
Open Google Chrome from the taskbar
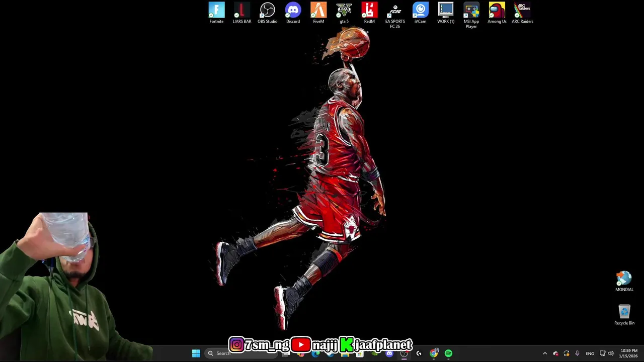pyautogui.click(x=434, y=353)
